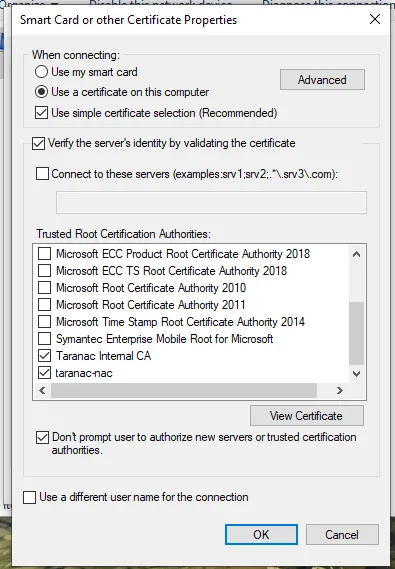The height and width of the screenshot is (569, 395).
Task: Focus the server names input field
Action: [211, 202]
